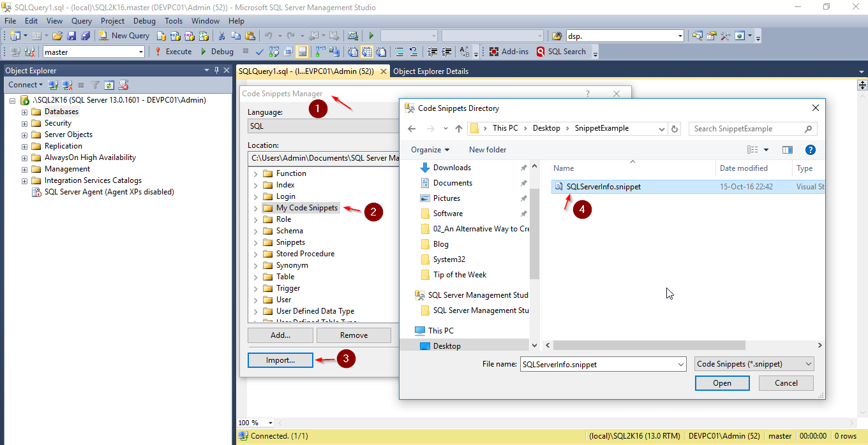Pin the Object Explorer panel
The image size is (868, 445).
(216, 70)
